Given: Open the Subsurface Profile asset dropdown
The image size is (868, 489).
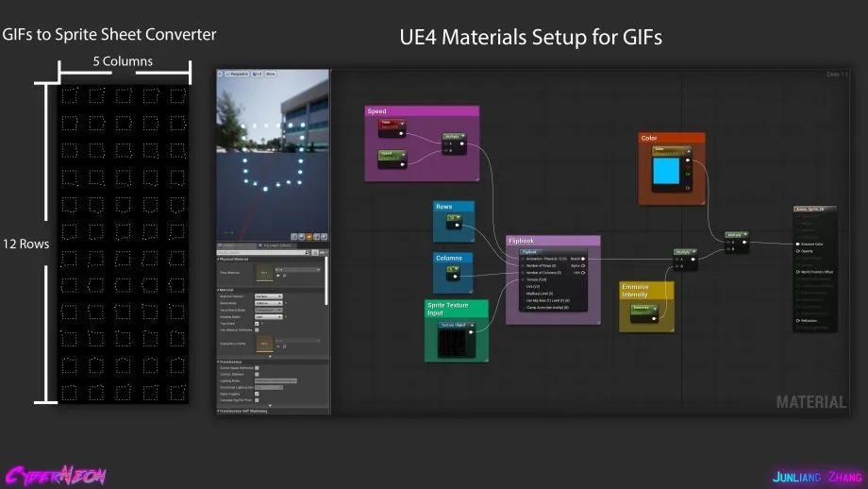Looking at the screenshot, I should tap(297, 341).
